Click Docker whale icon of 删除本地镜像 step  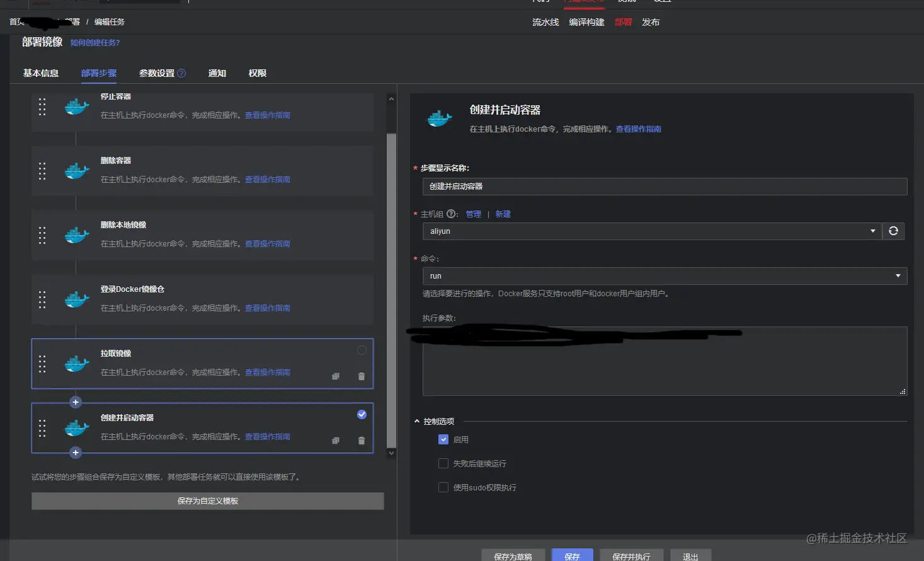(x=77, y=235)
